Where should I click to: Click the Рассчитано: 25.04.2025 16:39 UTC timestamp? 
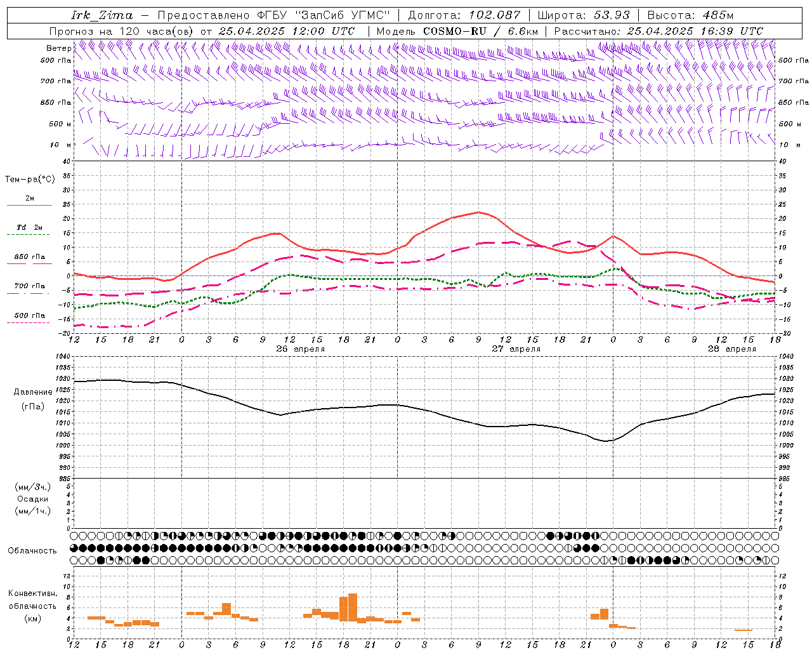coord(658,31)
